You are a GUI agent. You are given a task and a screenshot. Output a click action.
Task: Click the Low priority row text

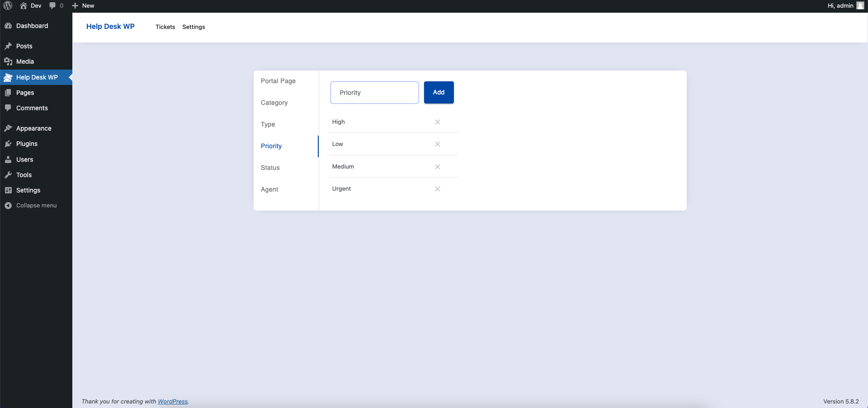click(338, 144)
